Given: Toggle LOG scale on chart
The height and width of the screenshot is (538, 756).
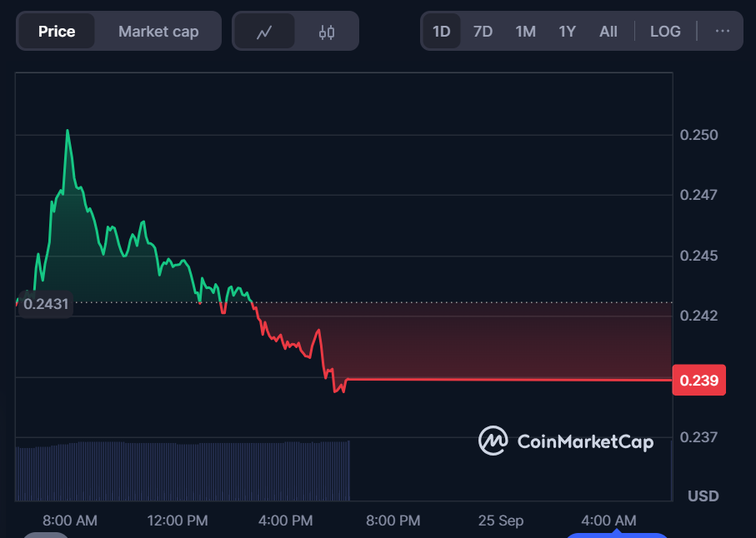Looking at the screenshot, I should click(x=665, y=32).
